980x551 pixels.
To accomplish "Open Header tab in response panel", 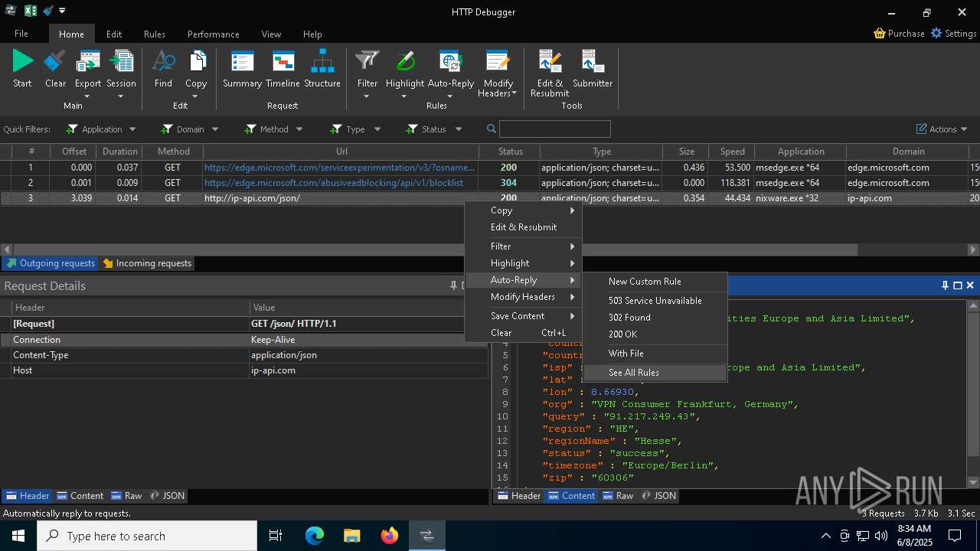I will [x=519, y=496].
